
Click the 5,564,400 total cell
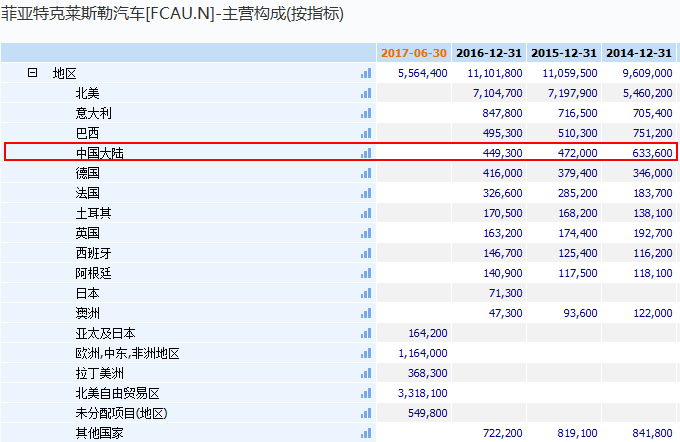pyautogui.click(x=423, y=73)
